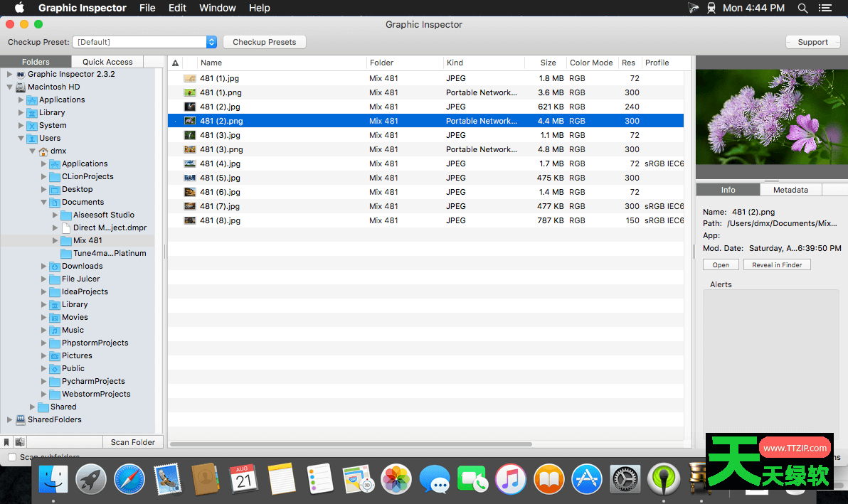Select the Movies folder in the tree
This screenshot has height=504, width=848.
click(x=75, y=317)
